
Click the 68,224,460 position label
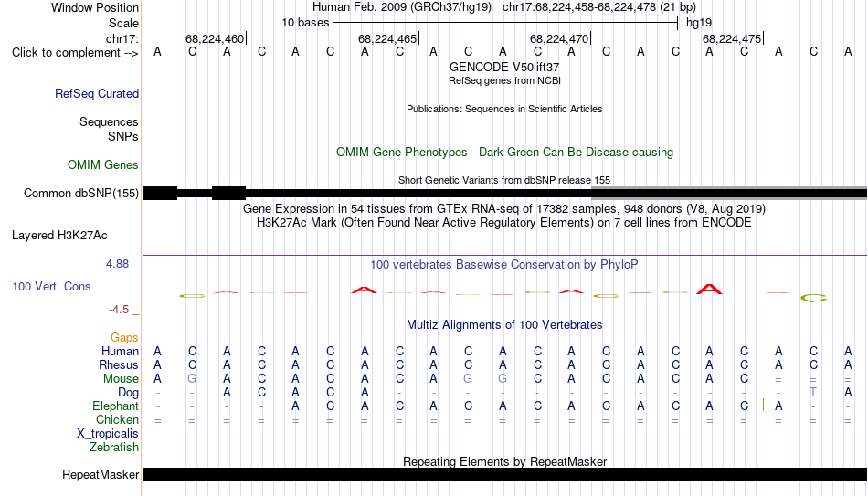tap(214, 38)
